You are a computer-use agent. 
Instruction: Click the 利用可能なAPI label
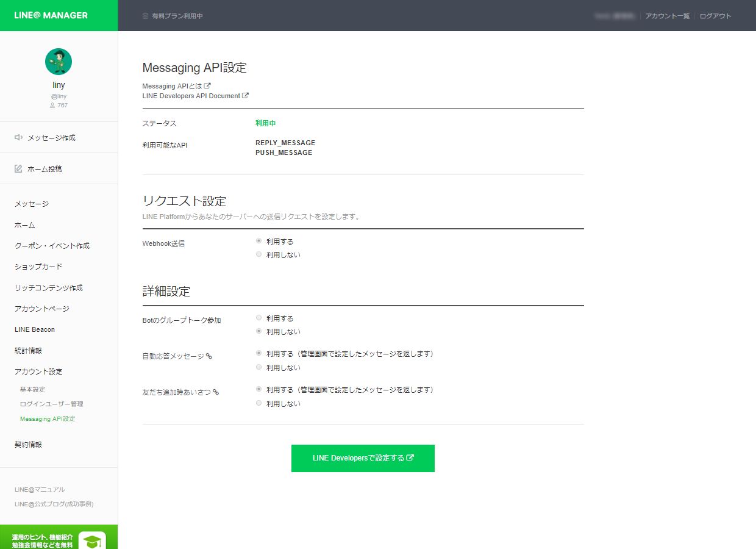[165, 145]
